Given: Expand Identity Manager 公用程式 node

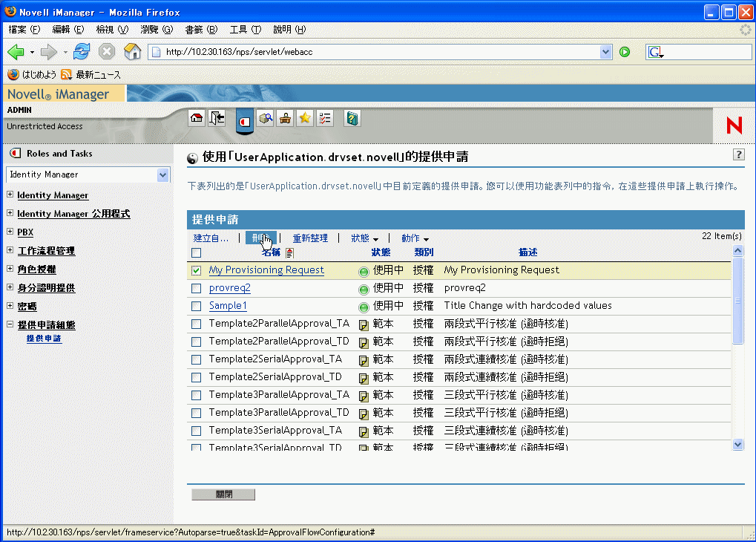Looking at the screenshot, I should (10, 213).
